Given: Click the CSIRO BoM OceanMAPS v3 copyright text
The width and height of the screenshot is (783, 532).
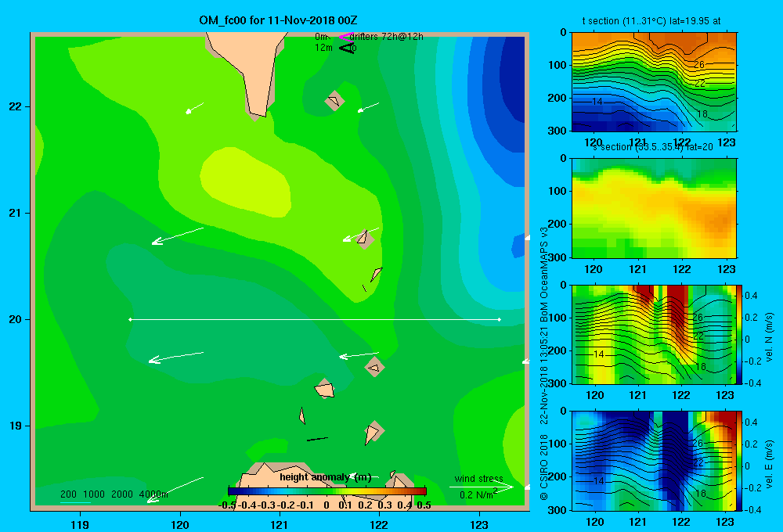Looking at the screenshot, I should [x=544, y=363].
